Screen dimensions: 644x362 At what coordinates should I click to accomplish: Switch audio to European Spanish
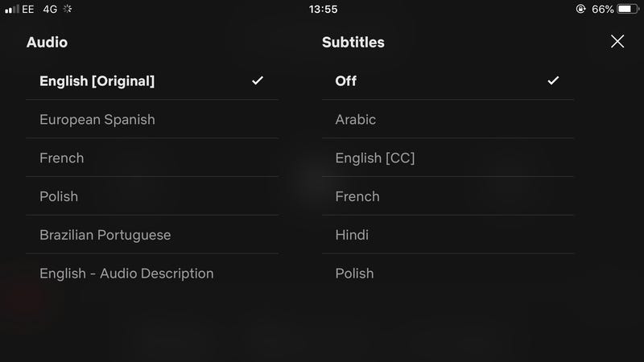[97, 119]
